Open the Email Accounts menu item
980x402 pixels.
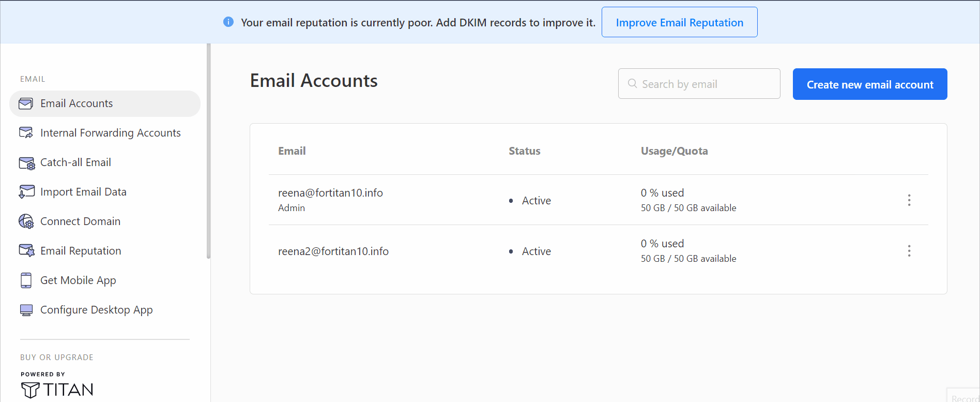pos(105,103)
